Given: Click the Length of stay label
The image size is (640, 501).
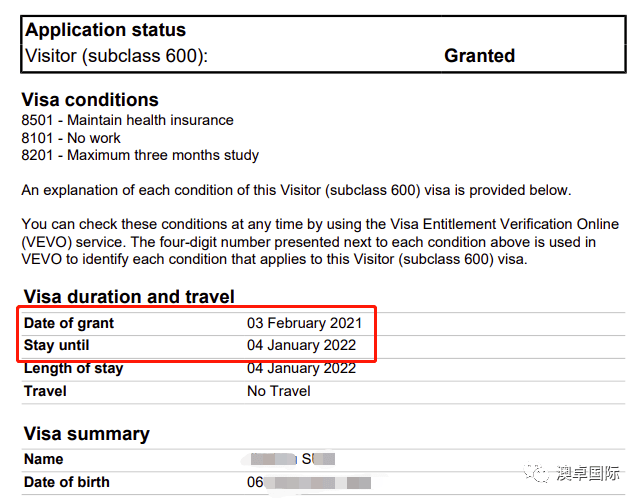Looking at the screenshot, I should click(73, 368).
